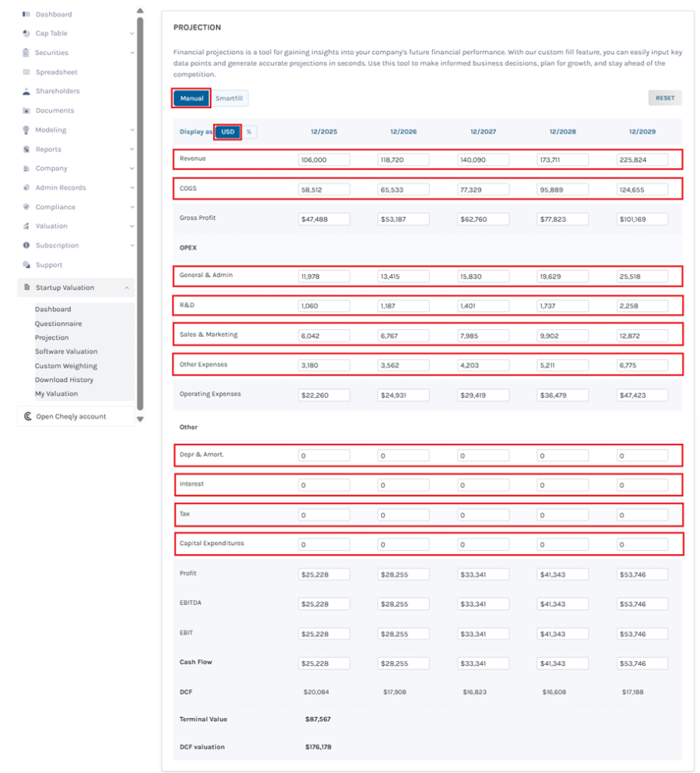Click the Cheqly logo icon
The image size is (700, 773).
[x=28, y=417]
